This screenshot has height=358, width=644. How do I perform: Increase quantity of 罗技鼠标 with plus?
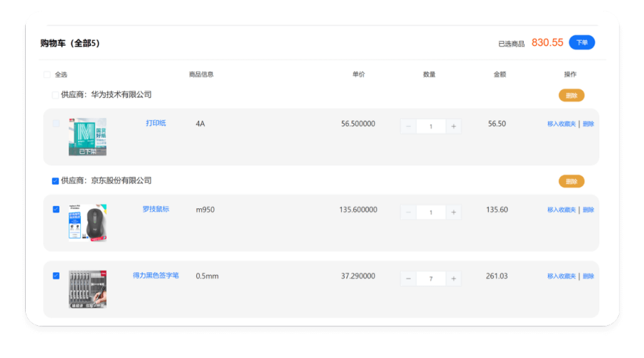coord(454,213)
